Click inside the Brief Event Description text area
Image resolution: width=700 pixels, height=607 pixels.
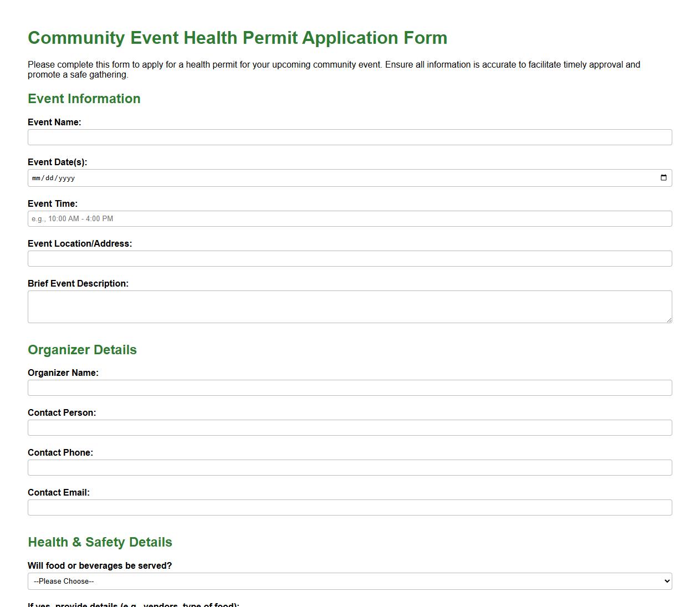tap(349, 306)
